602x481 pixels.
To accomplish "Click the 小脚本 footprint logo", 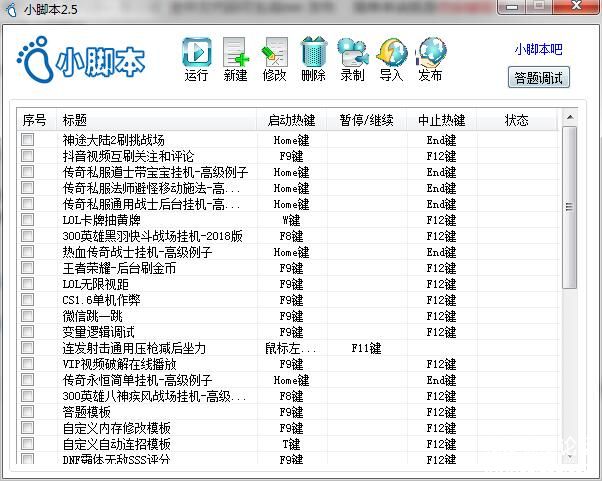I will (81, 60).
